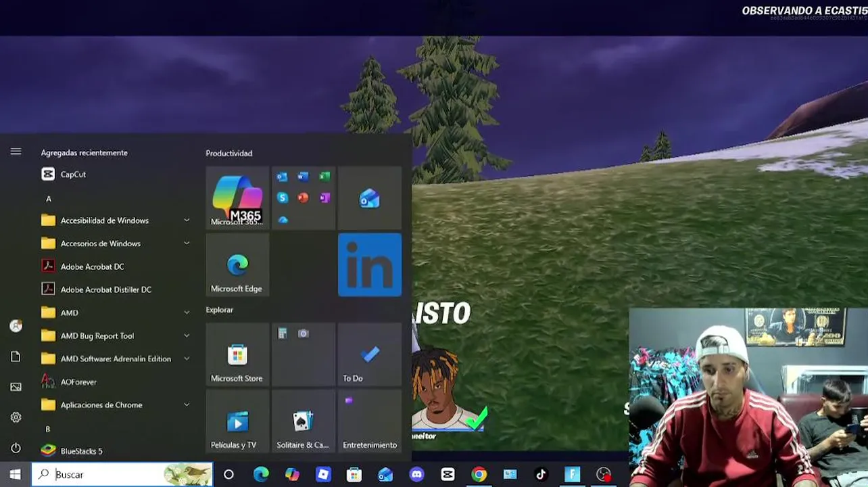Expand the AMD folder chevron
Screen dimensions: 868x487
(x=187, y=312)
